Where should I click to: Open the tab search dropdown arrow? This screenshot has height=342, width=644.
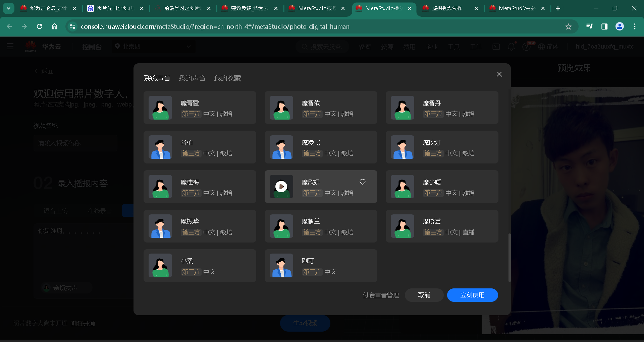coord(8,8)
